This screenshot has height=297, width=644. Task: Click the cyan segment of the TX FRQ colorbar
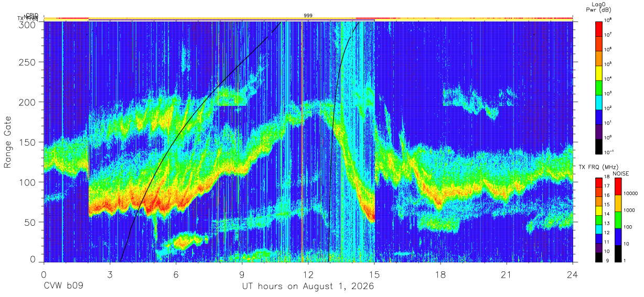(599, 229)
